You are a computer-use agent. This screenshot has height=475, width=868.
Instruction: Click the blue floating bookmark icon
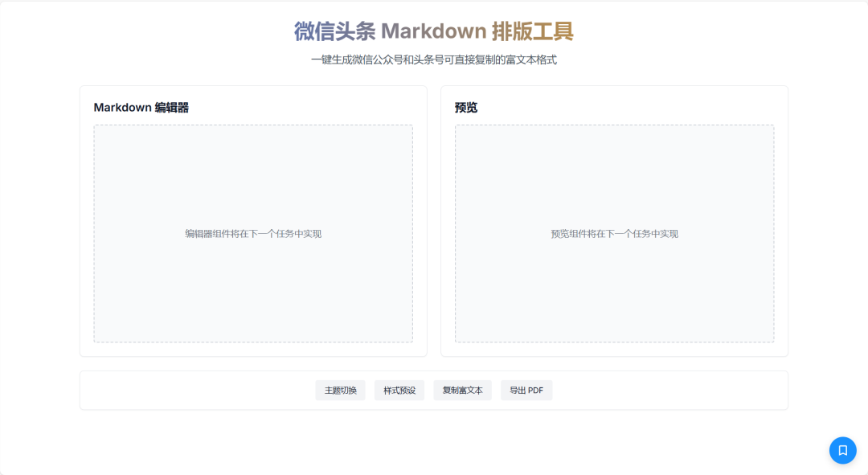(x=842, y=450)
